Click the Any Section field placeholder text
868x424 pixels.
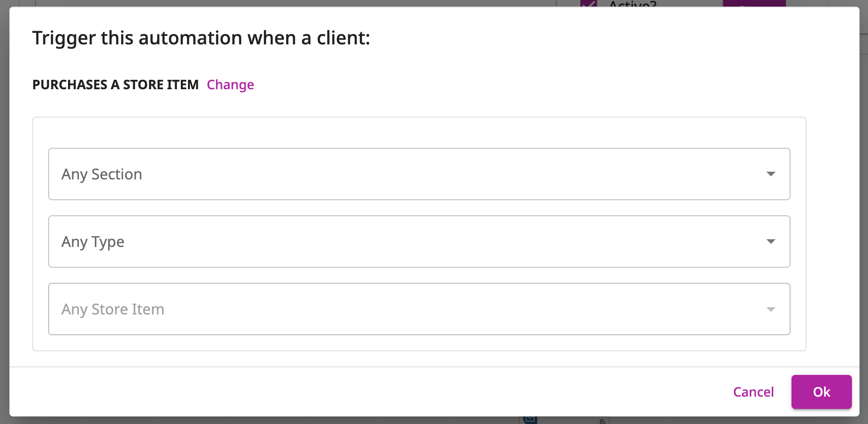point(102,174)
